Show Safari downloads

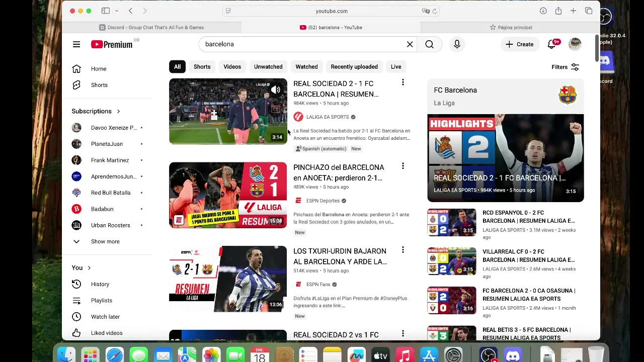[543, 11]
